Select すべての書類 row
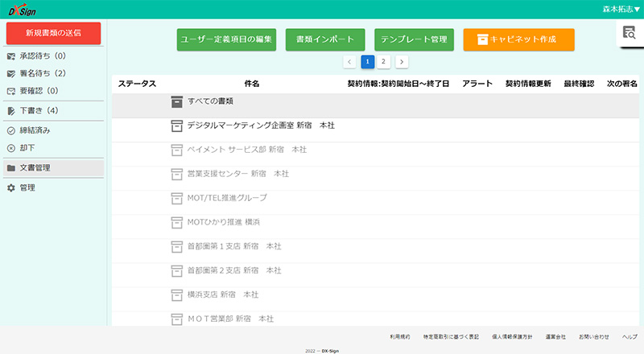The image size is (644, 354). [x=375, y=106]
